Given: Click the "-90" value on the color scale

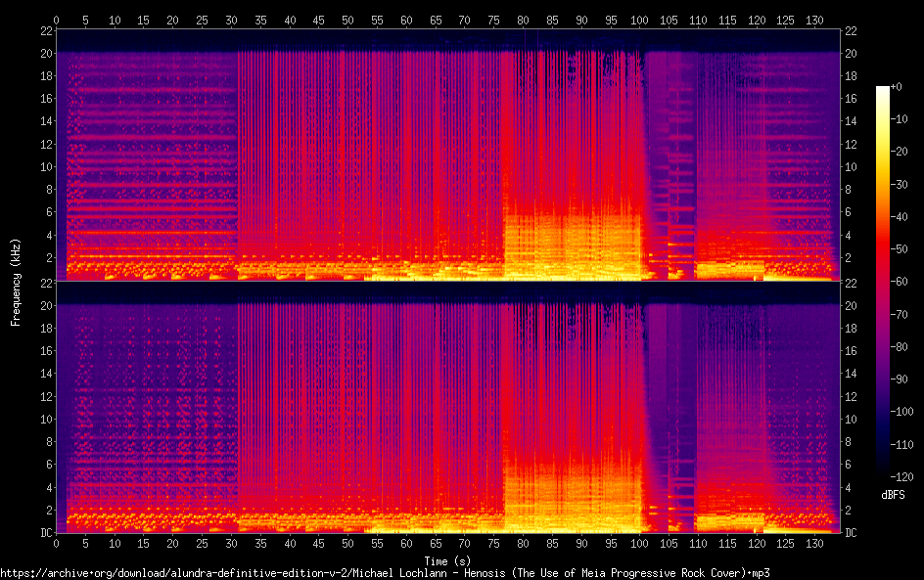Looking at the screenshot, I should [x=900, y=379].
